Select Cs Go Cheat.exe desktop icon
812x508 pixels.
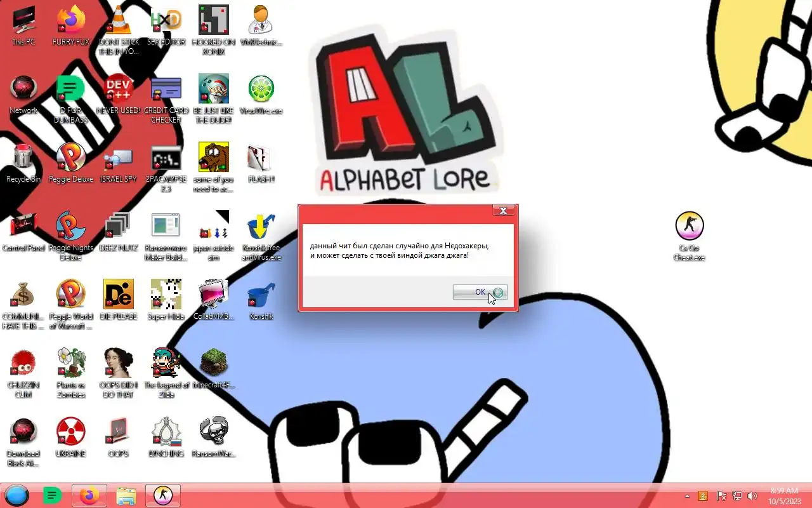coord(690,236)
